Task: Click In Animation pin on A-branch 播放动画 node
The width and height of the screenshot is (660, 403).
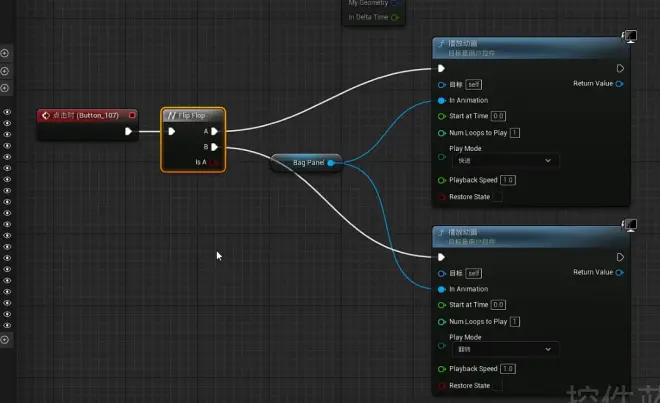Action: tap(442, 100)
